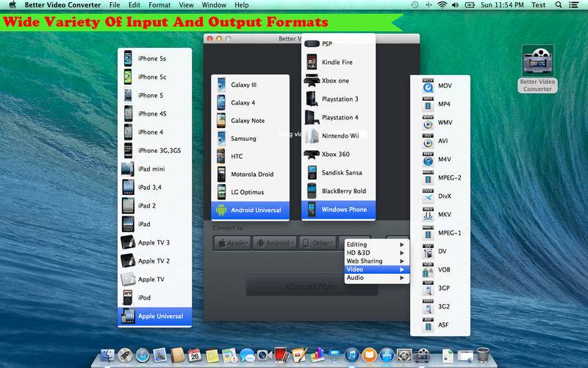Open the Trash in the Dock
588x368 pixels.
[x=483, y=355]
